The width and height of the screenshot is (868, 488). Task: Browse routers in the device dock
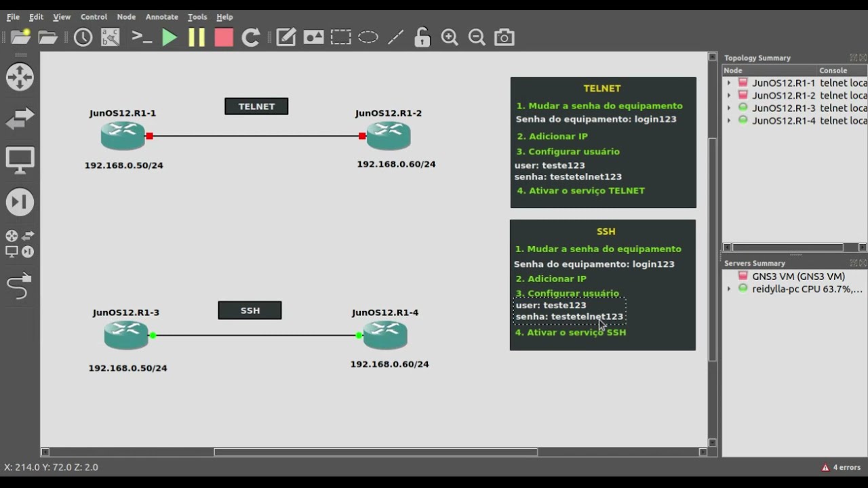(x=20, y=77)
